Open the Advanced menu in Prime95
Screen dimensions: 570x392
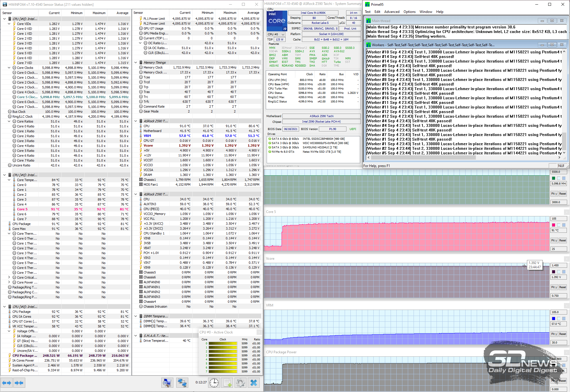pyautogui.click(x=392, y=12)
